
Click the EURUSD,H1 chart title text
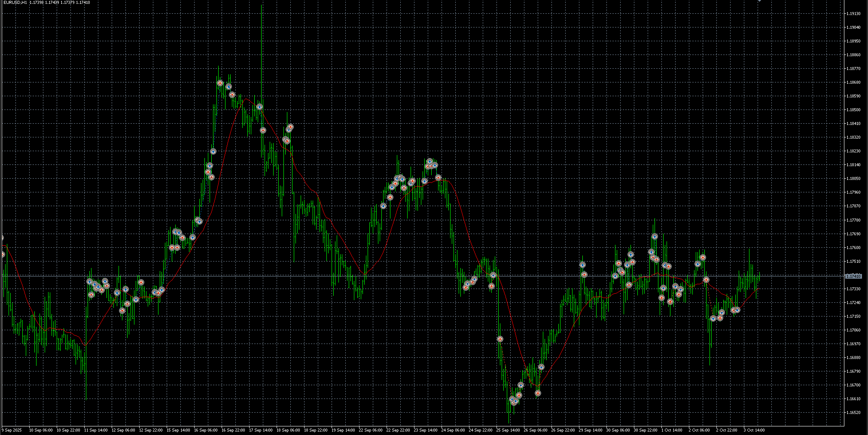(x=15, y=3)
